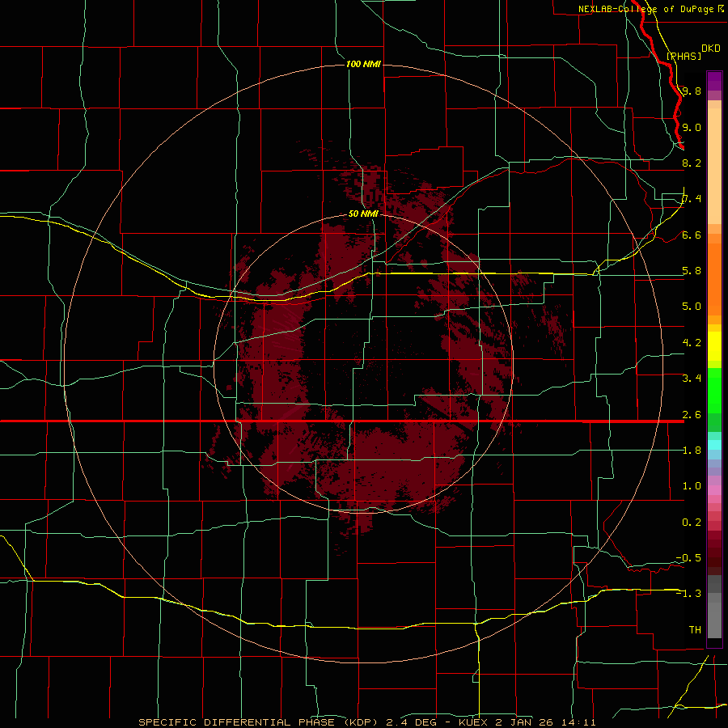Click the 100 NMI range ring label
This screenshot has height=728, width=728.
click(363, 64)
